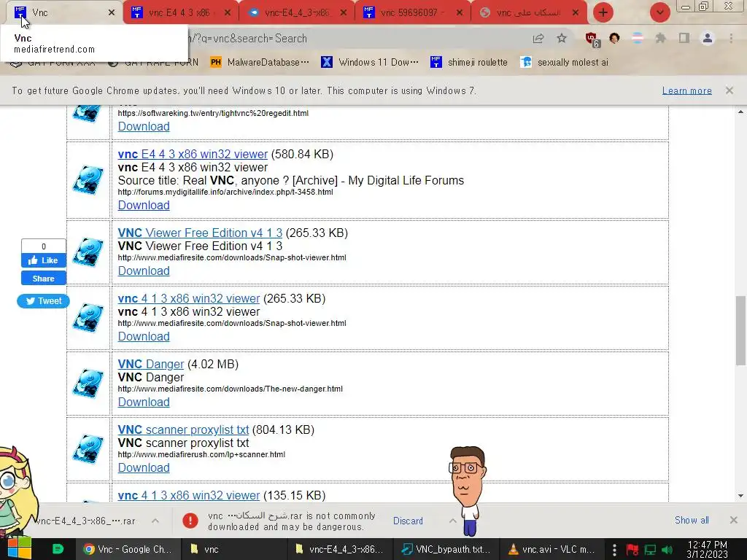Switch to the Arabic-titled vnc tab
The width and height of the screenshot is (747, 560).
[528, 12]
